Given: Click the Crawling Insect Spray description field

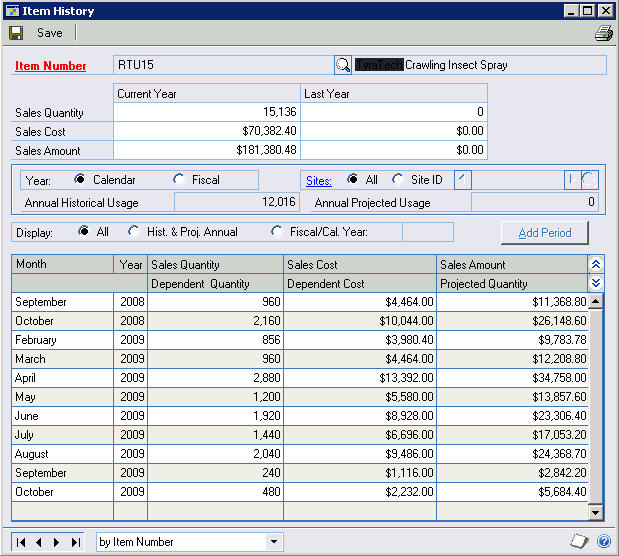Looking at the screenshot, I should point(479,65).
